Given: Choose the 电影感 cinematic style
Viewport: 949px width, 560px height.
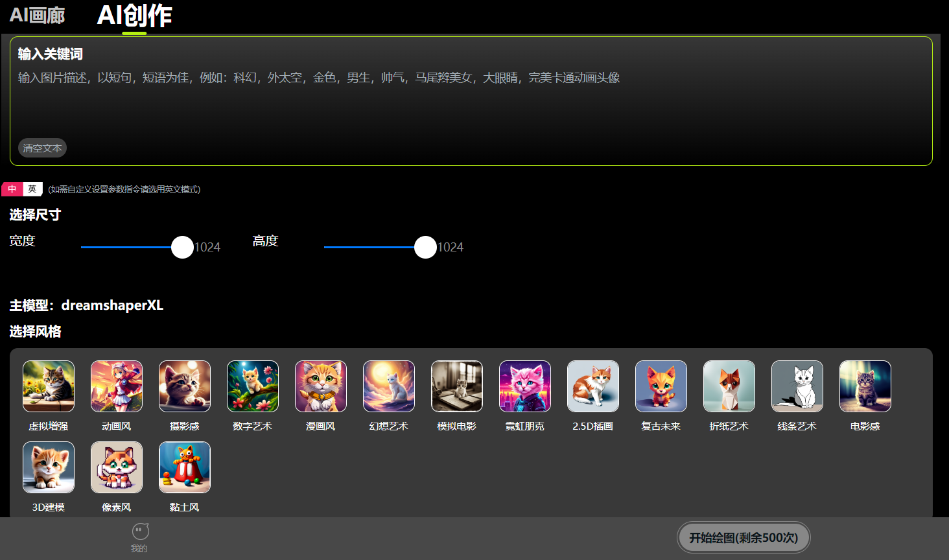Looking at the screenshot, I should pos(865,386).
